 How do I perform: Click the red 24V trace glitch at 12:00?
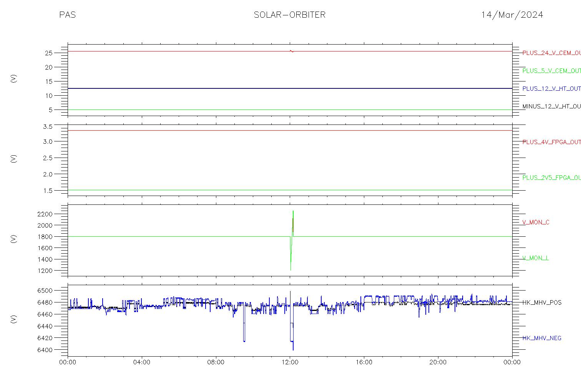point(292,51)
